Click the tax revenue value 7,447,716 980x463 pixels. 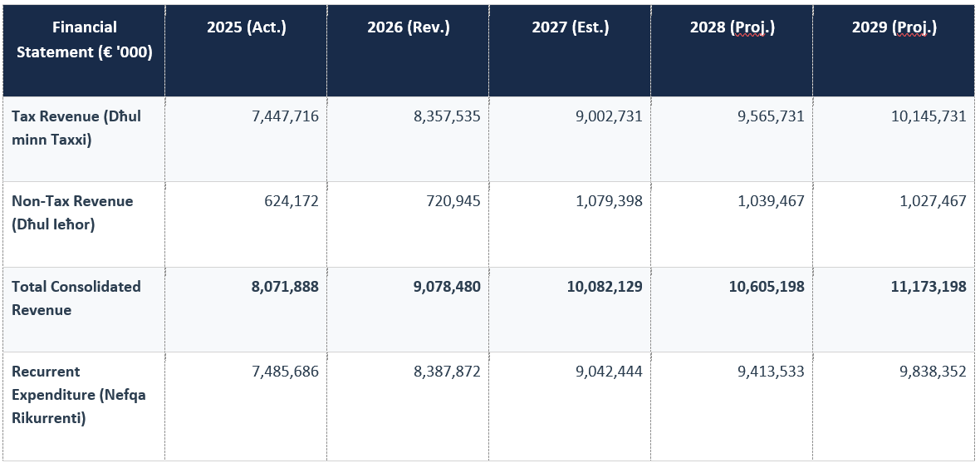[x=285, y=116]
